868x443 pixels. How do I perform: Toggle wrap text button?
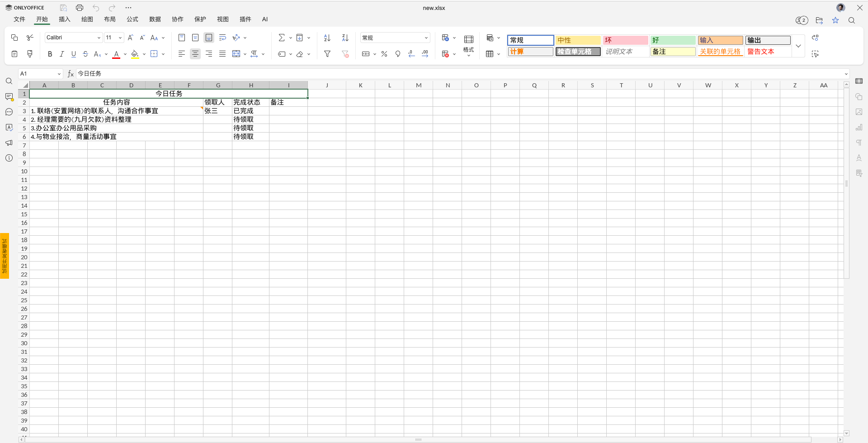click(222, 38)
